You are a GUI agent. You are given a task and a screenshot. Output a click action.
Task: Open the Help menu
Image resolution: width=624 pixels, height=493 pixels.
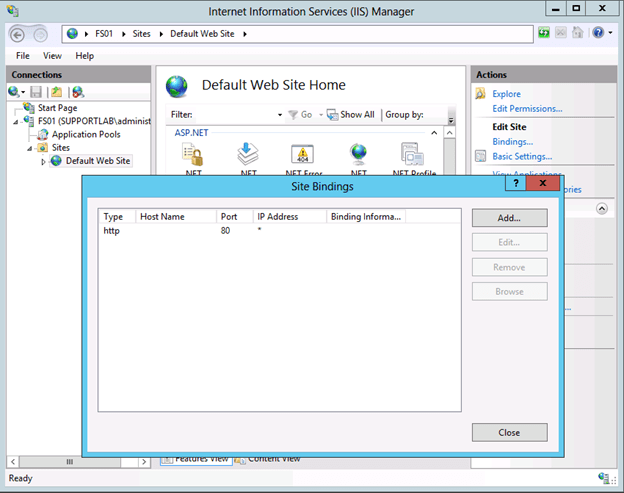85,56
